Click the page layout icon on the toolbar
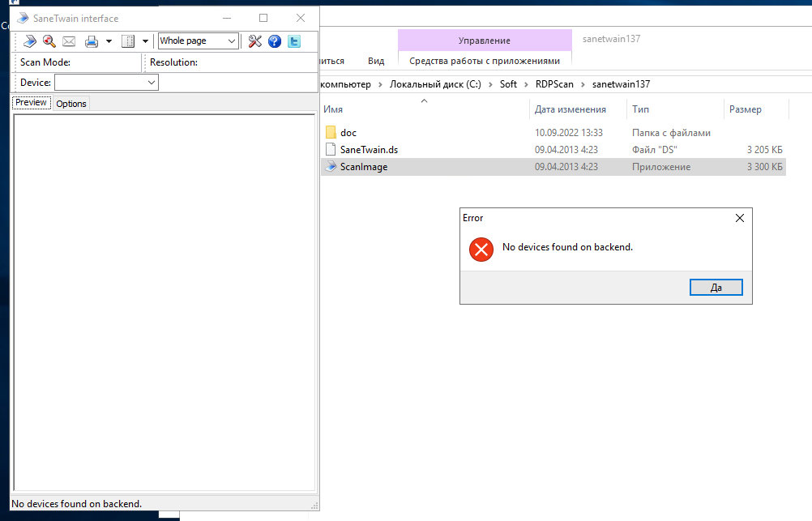This screenshot has height=521, width=812. pos(127,41)
